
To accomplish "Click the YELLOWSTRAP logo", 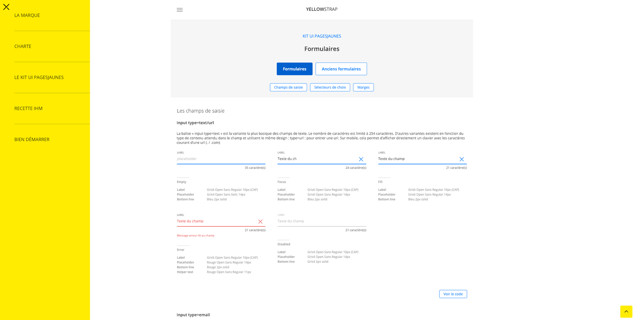I will point(322,9).
